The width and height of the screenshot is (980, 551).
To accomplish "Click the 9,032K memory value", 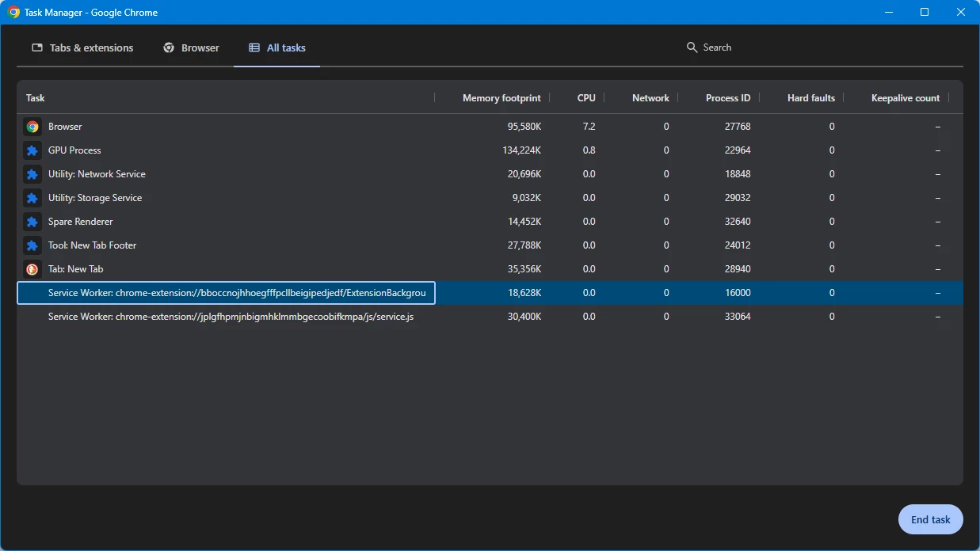I will click(x=527, y=198).
